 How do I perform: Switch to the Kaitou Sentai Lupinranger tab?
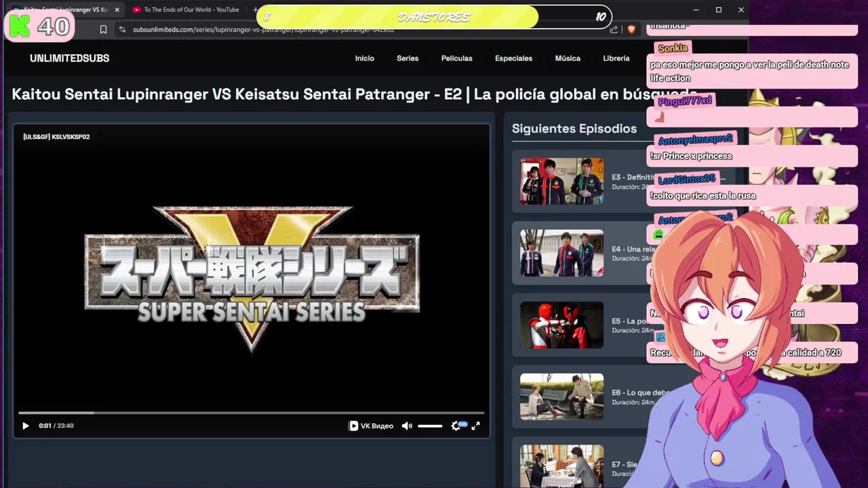64,9
